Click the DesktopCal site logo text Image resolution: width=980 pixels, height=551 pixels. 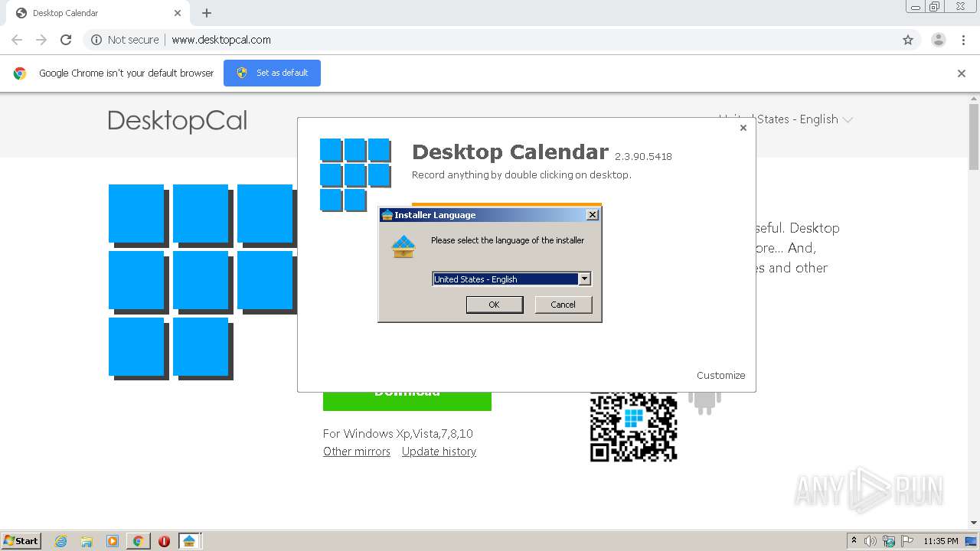pos(178,121)
